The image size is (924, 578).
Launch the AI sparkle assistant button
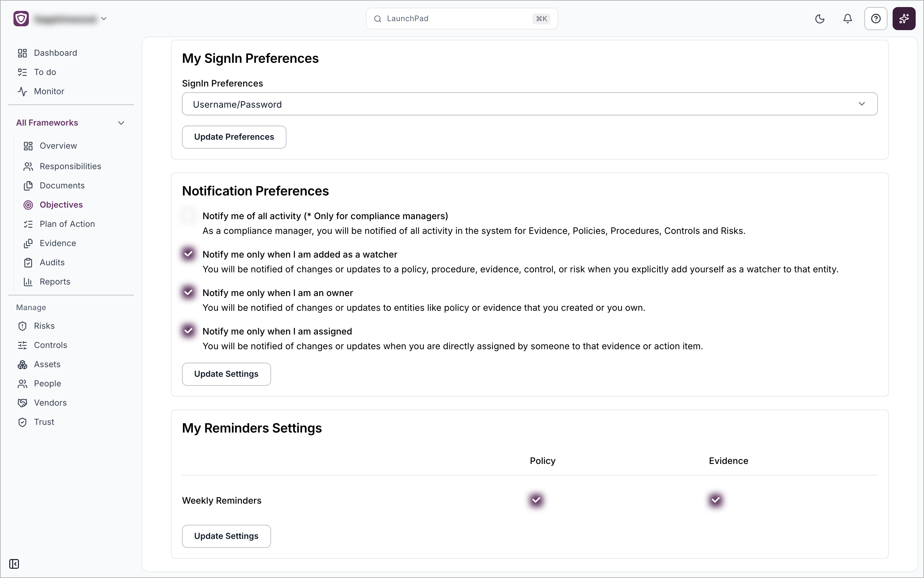pyautogui.click(x=904, y=19)
